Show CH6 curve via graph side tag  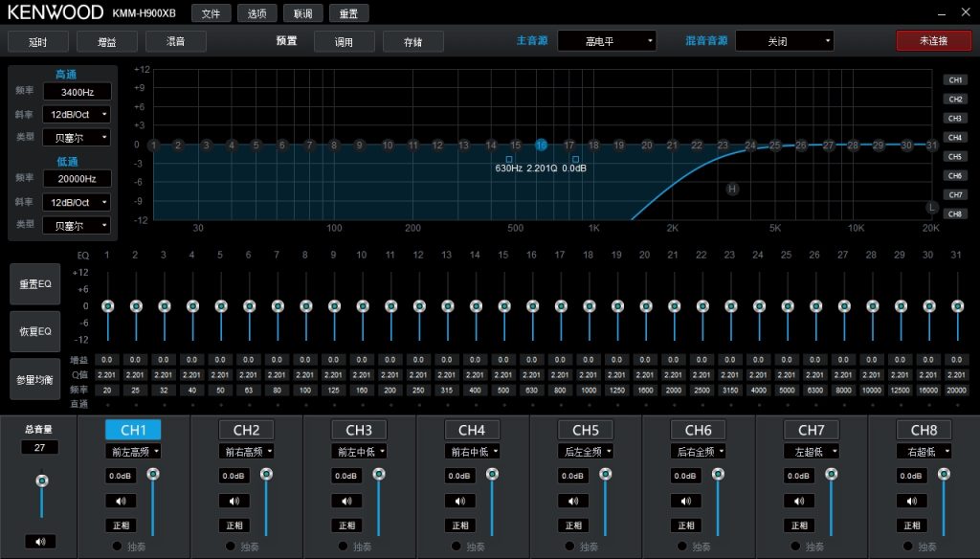[x=955, y=176]
